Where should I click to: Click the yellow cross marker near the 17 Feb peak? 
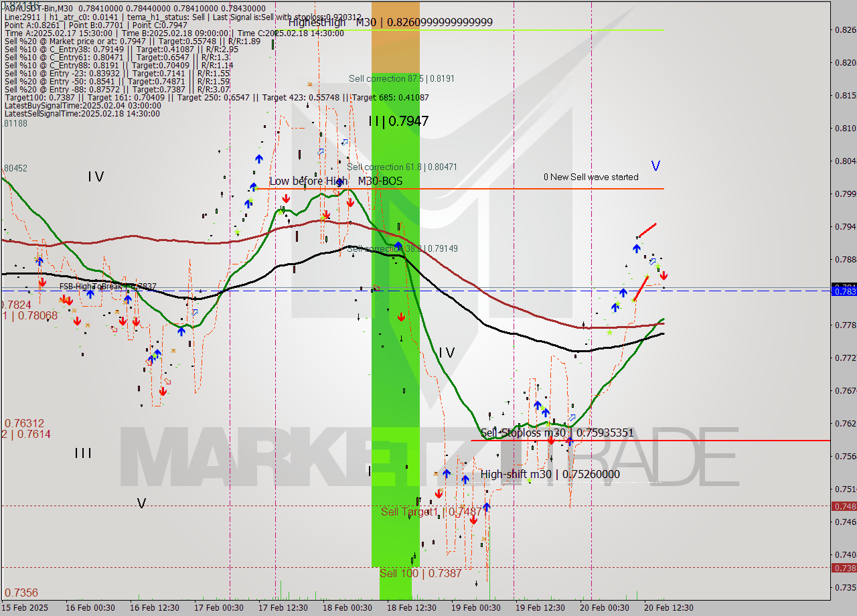click(x=323, y=217)
